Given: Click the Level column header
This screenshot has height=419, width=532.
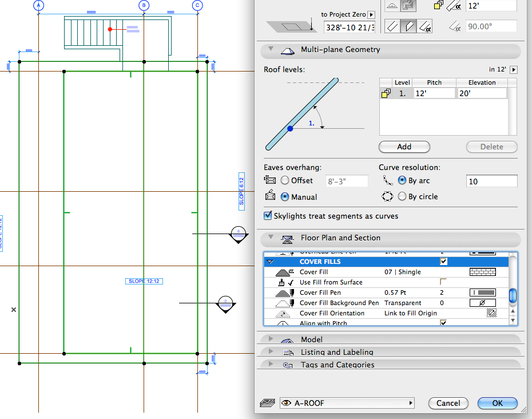Looking at the screenshot, I should click(x=402, y=82).
